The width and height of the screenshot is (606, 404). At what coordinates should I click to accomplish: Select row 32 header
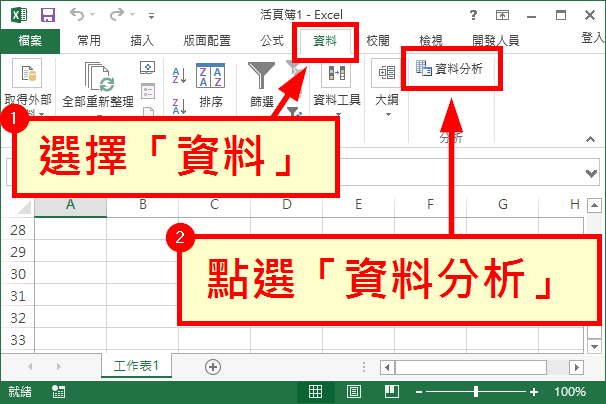point(18,318)
